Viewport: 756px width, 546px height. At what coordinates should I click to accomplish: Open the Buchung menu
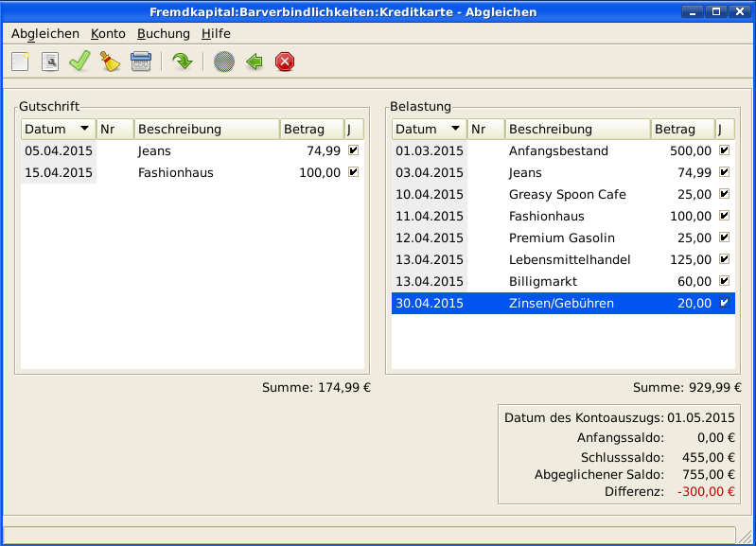click(164, 33)
